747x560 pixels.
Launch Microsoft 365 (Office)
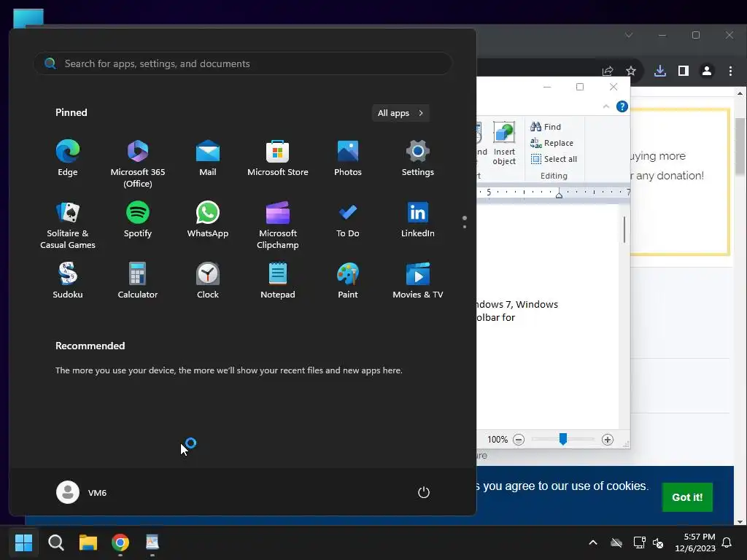138,163
